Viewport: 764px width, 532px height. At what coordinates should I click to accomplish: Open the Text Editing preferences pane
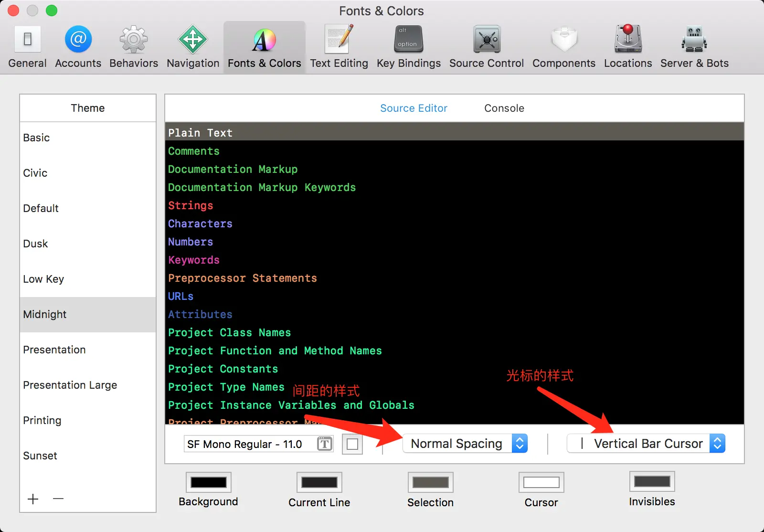[339, 47]
